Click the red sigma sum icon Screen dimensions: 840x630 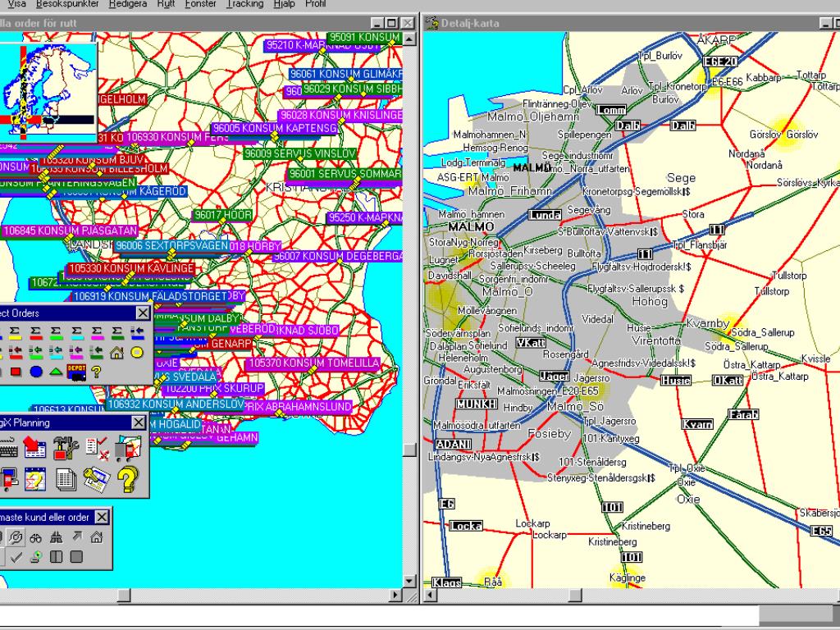pyautogui.click(x=36, y=333)
